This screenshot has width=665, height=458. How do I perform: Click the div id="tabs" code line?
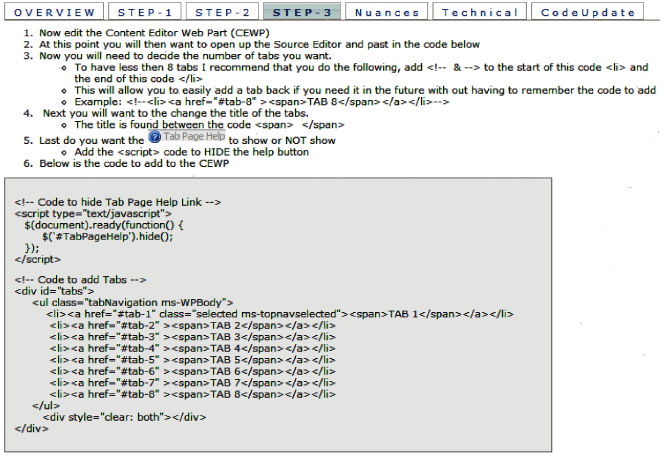tap(54, 291)
